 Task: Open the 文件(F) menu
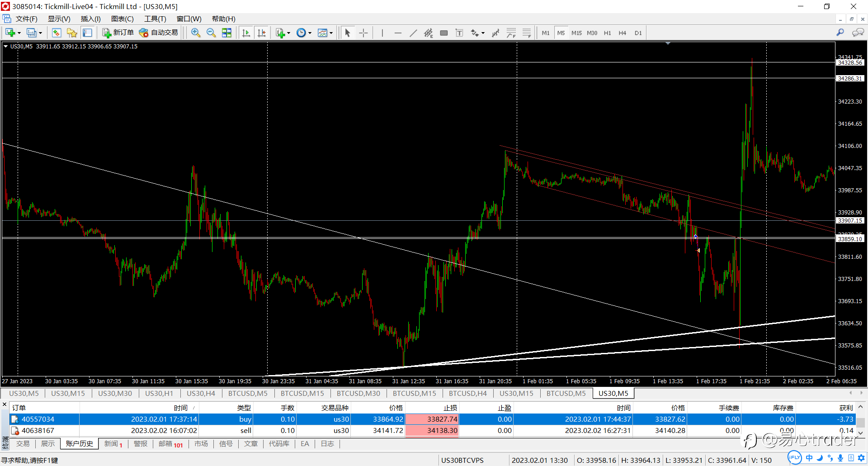(26, 19)
